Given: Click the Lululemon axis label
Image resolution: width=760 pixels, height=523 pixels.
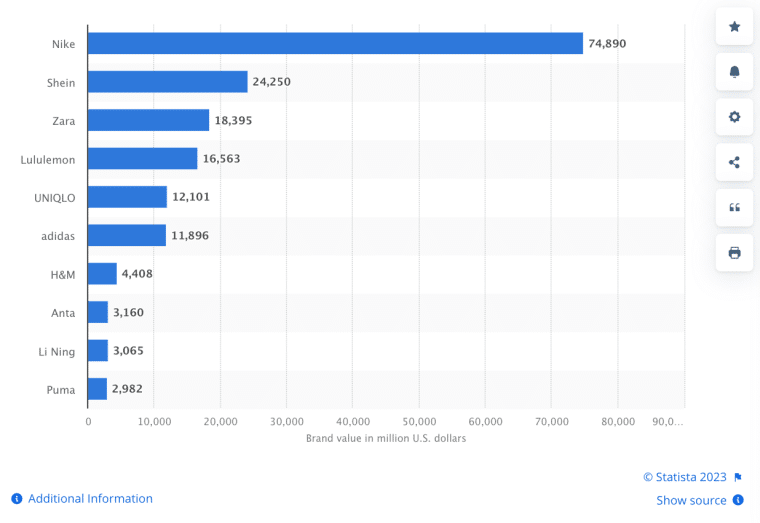Looking at the screenshot, I should pyautogui.click(x=48, y=160).
